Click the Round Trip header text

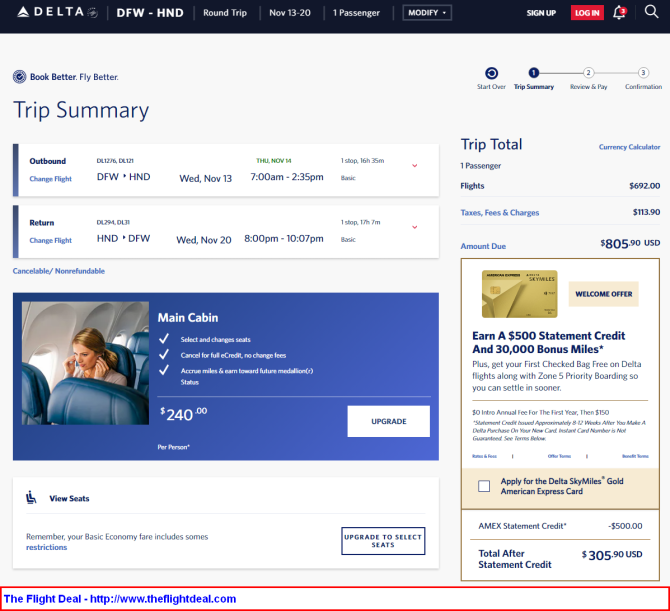coord(225,13)
